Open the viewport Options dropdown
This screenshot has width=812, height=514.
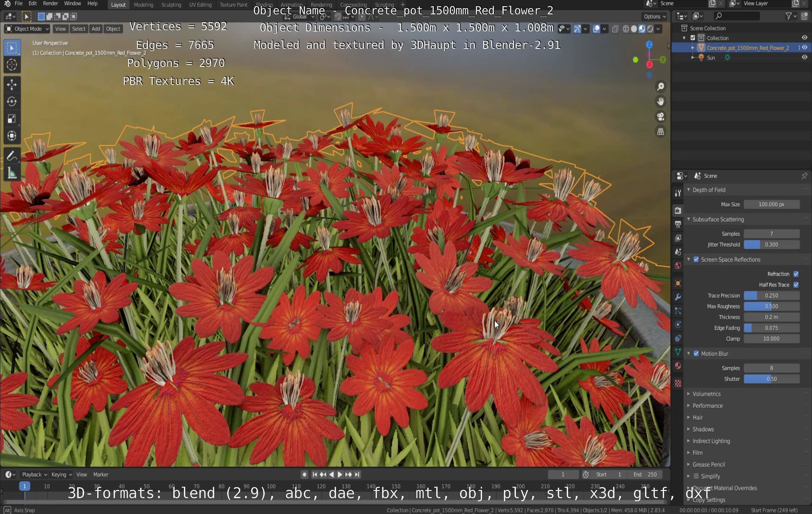[x=654, y=16]
